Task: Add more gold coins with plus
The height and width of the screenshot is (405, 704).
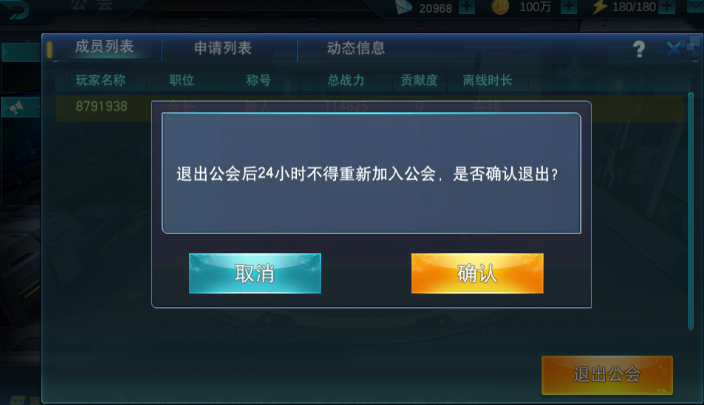Action: click(x=569, y=6)
